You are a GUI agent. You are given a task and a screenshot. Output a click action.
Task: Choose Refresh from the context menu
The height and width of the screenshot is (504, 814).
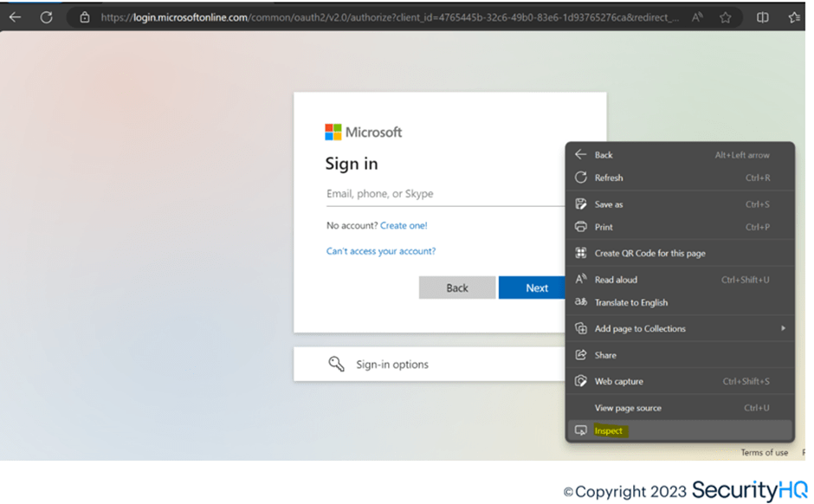(680, 178)
